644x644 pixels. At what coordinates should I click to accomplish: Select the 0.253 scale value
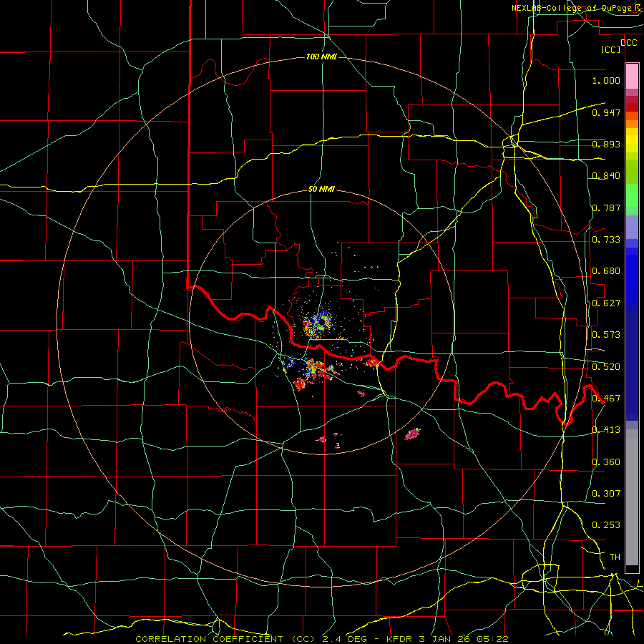point(606,525)
